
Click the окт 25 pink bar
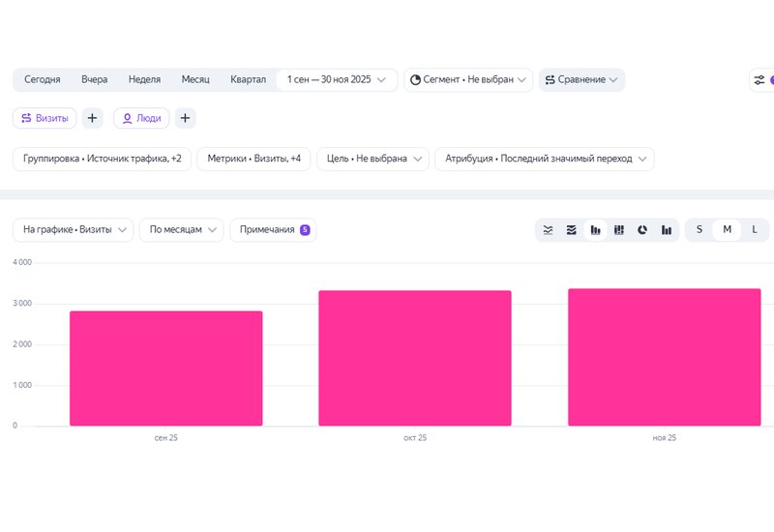tap(415, 358)
